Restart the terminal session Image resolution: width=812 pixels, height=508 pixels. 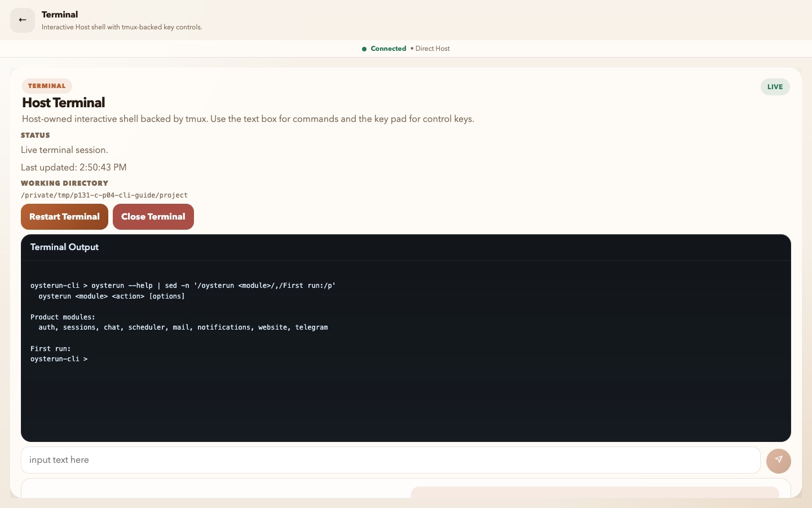click(x=64, y=217)
